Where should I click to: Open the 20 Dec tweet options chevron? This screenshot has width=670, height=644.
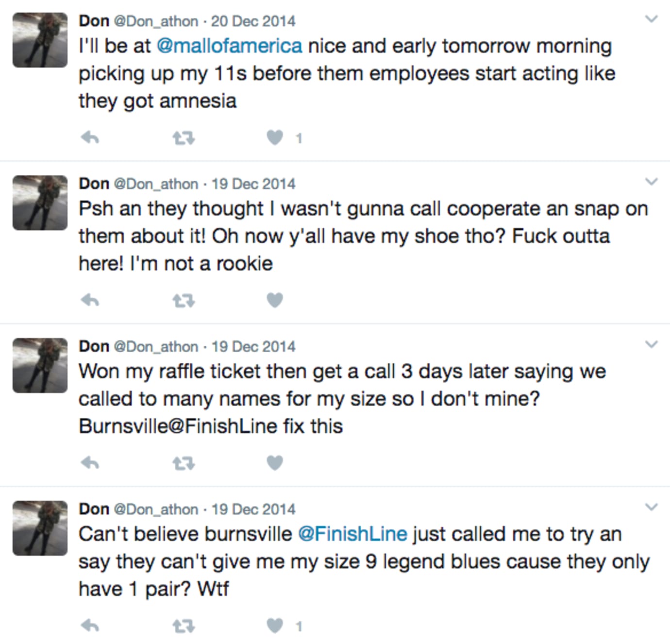point(651,20)
